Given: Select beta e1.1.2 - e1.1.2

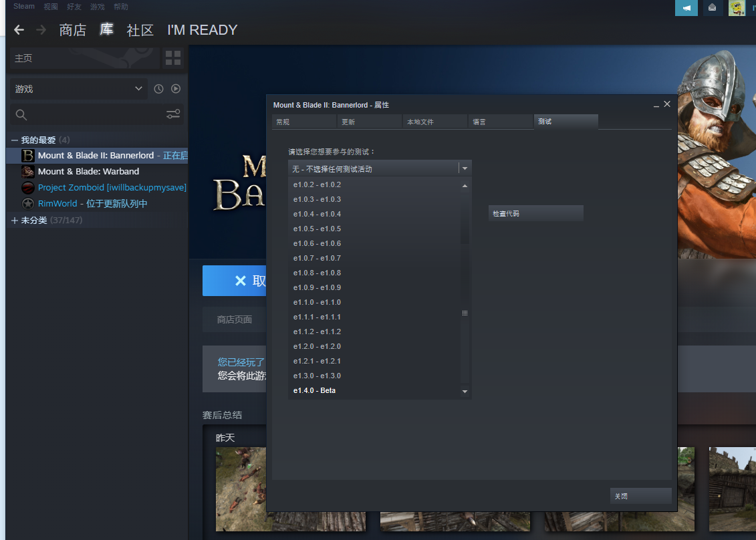Looking at the screenshot, I should (x=374, y=331).
